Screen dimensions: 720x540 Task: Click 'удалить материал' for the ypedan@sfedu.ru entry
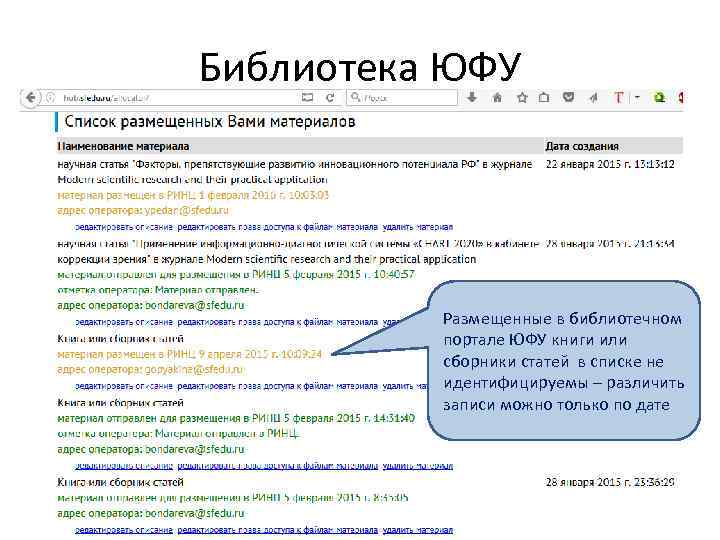click(417, 227)
